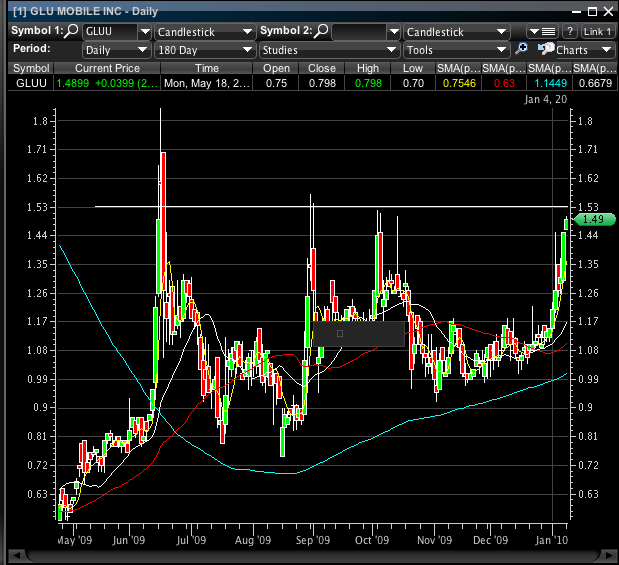Click the Symbol 2 magnifier search icon
Screen dimensions: 619x565
(321, 32)
